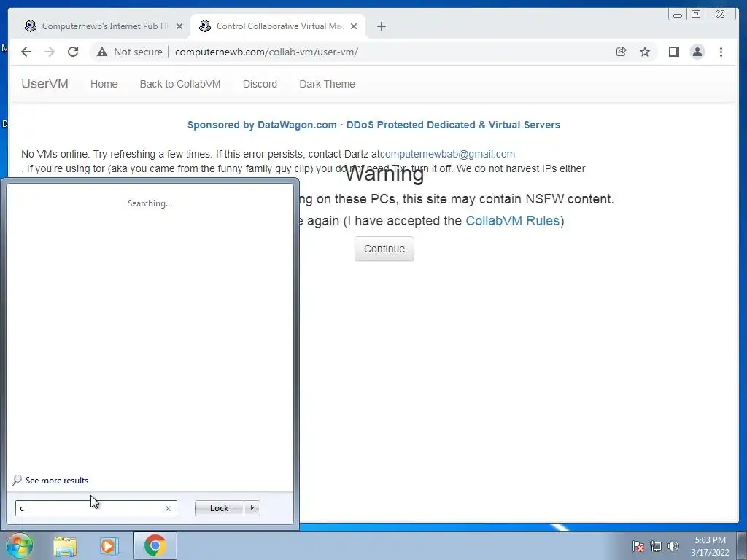Select the Control Collaborative Virtual Machine tab

coord(278,26)
